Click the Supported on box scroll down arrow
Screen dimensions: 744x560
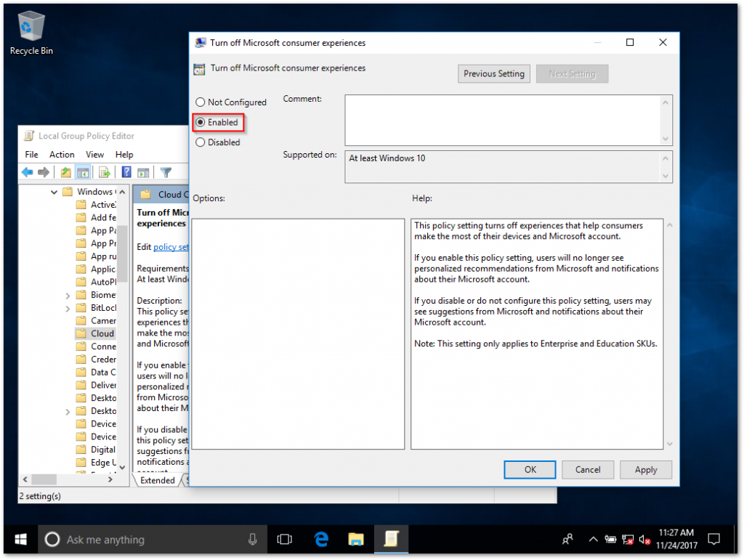(666, 176)
